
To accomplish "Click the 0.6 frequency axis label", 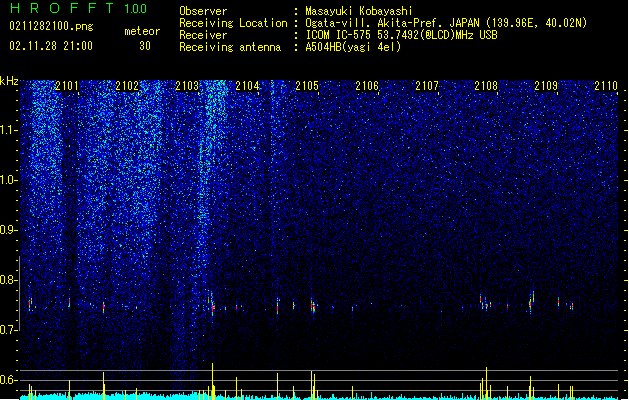I will click(9, 380).
